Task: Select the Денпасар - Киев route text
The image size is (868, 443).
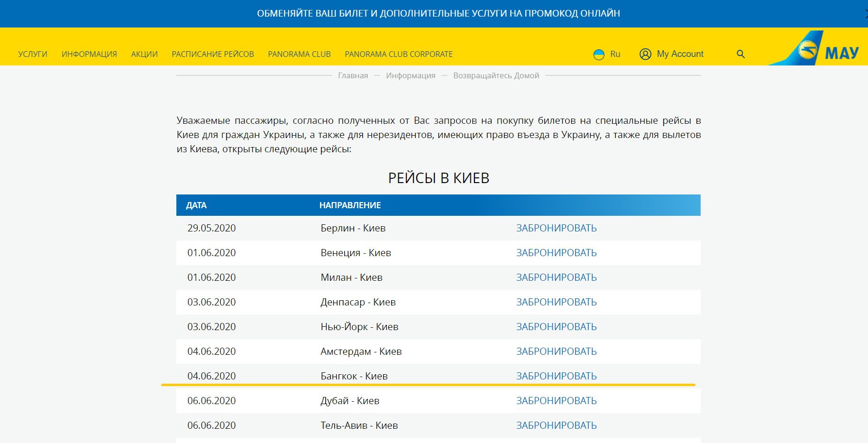Action: [x=358, y=302]
